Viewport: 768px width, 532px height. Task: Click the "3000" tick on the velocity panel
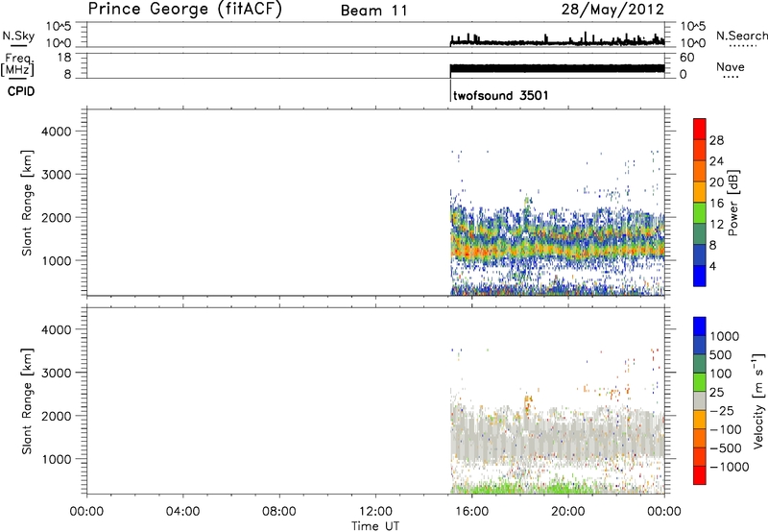tap(56, 373)
